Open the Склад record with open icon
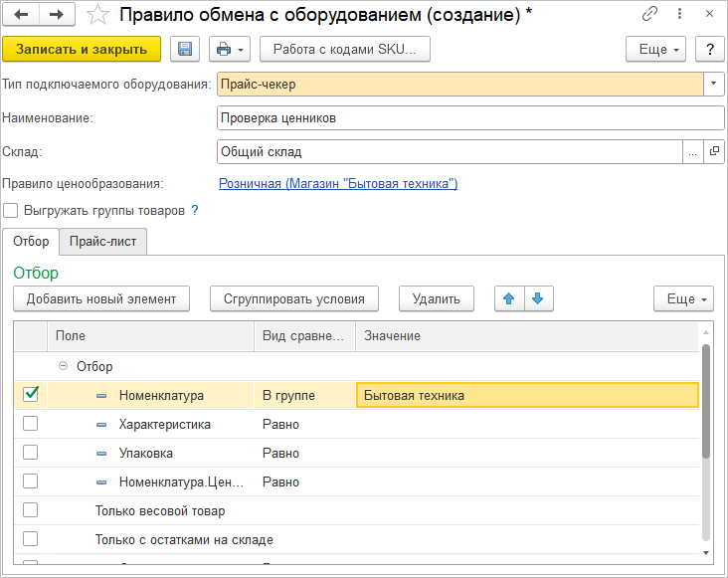This screenshot has width=728, height=578. pos(714,152)
